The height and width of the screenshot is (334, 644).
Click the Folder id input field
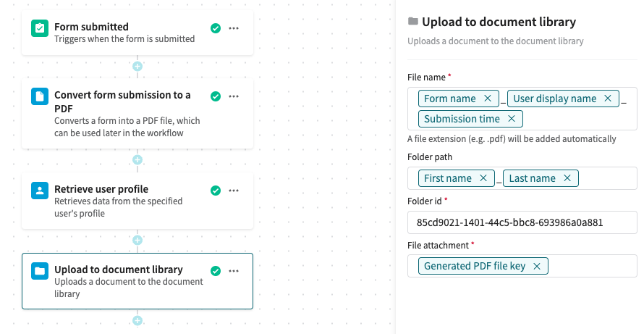[x=522, y=222]
